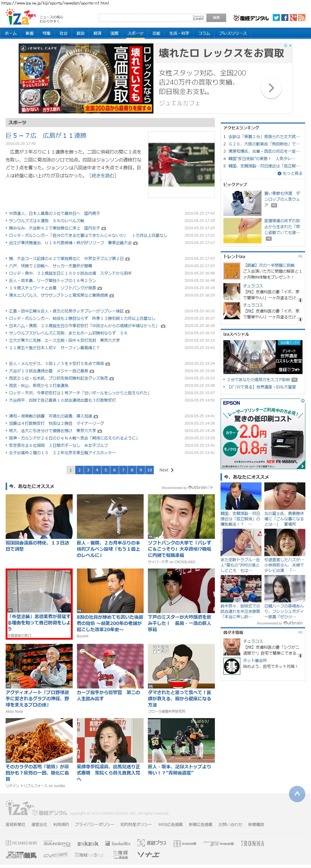
Task: Open the RSS feed icon in the header
Action: (x=302, y=18)
